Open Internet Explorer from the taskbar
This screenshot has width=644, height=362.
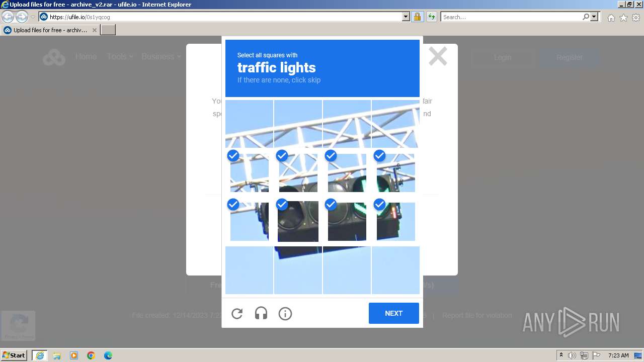pyautogui.click(x=40, y=355)
